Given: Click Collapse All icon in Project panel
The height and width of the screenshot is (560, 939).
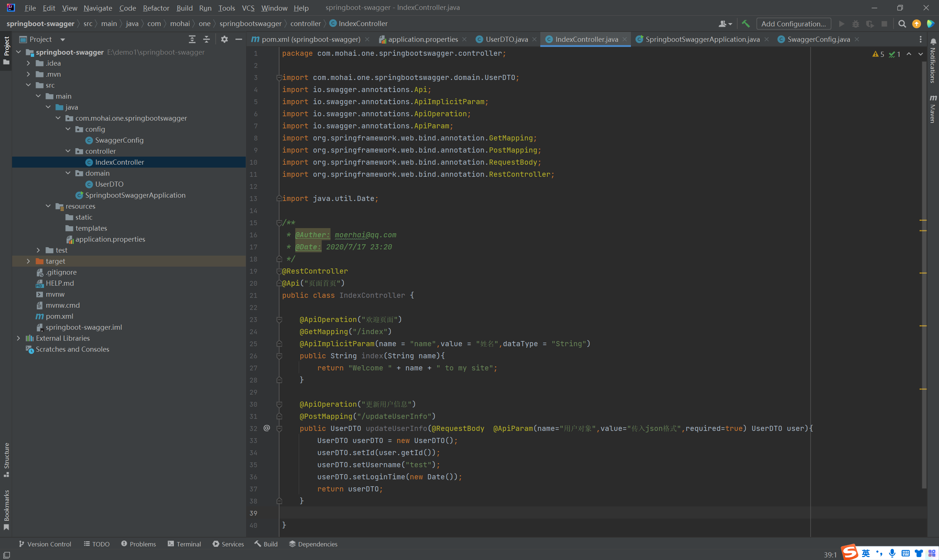Looking at the screenshot, I should (x=207, y=39).
